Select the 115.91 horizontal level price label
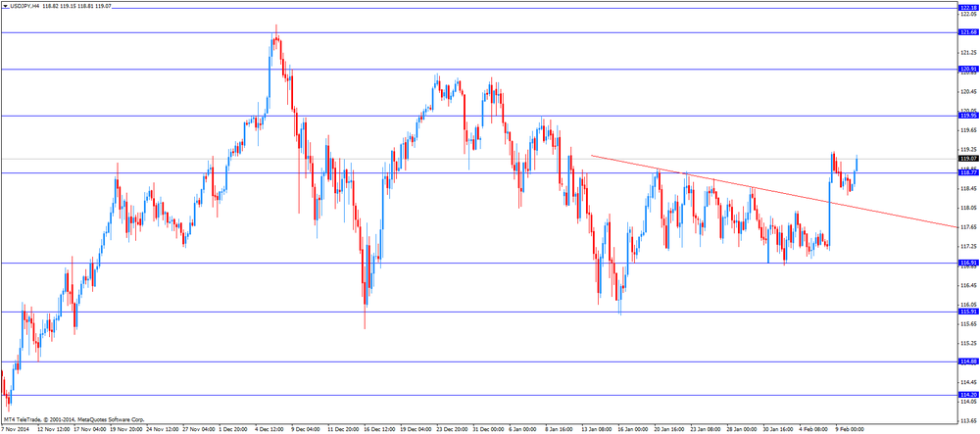 coord(967,312)
